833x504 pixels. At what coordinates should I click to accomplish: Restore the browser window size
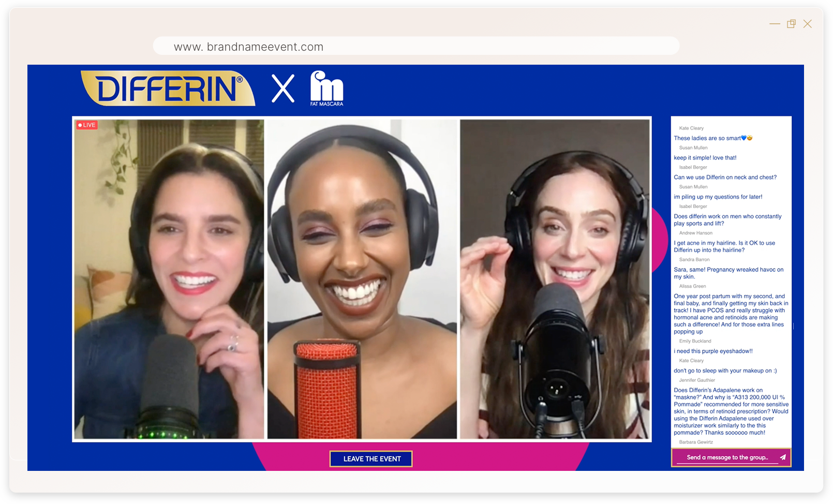pos(791,24)
